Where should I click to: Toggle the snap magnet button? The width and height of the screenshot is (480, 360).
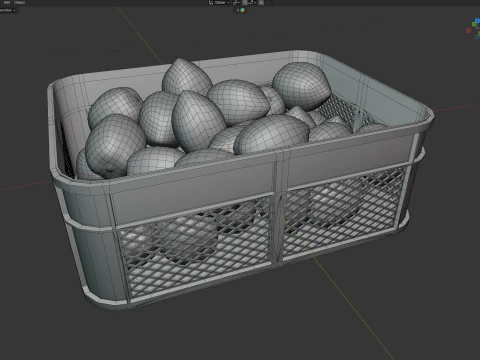coord(245,2)
